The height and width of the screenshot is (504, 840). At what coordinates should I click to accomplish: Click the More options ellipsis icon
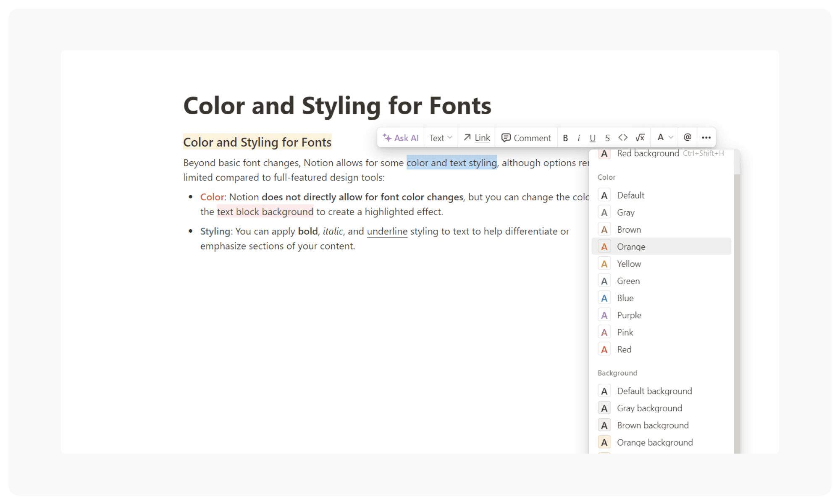click(706, 137)
